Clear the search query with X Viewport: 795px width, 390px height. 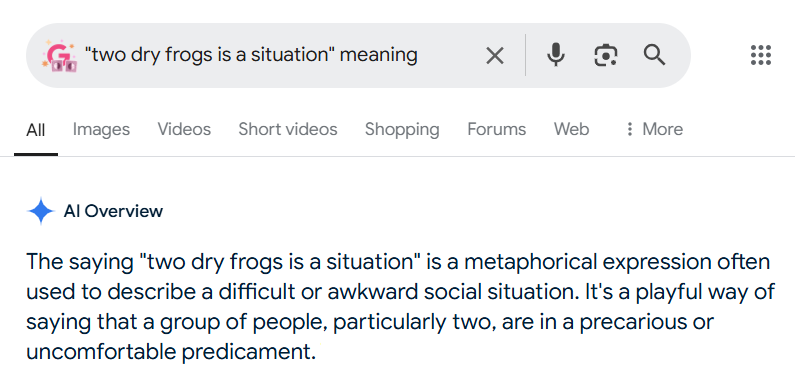click(x=495, y=56)
